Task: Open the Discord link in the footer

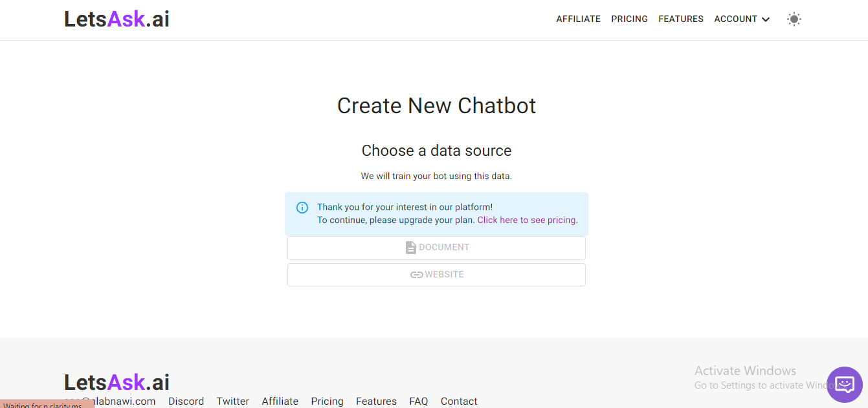Action: point(186,402)
